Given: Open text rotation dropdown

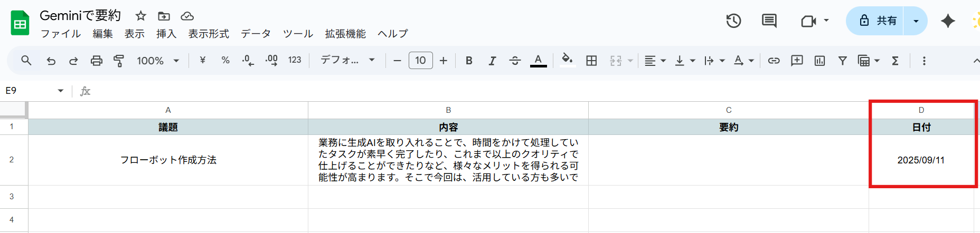Looking at the screenshot, I should tap(743, 61).
